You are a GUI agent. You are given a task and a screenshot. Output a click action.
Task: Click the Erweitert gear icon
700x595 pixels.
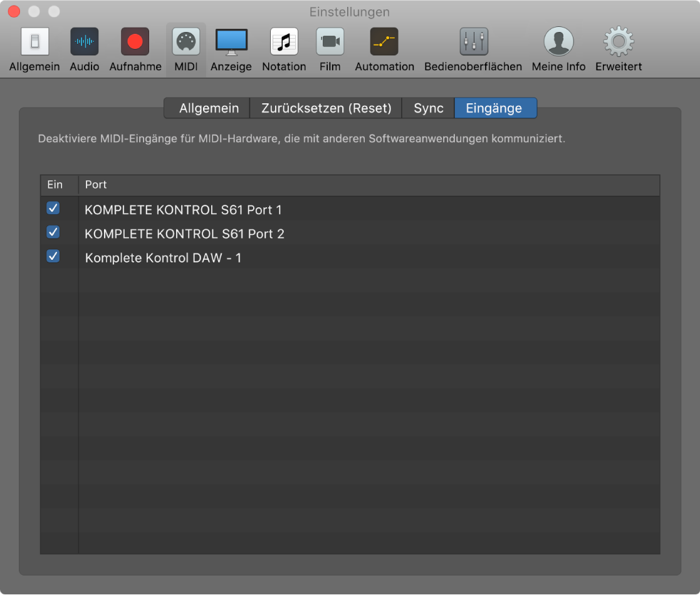[x=619, y=42]
